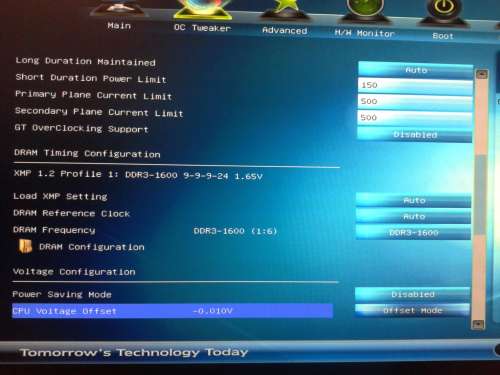The height and width of the screenshot is (375, 500).
Task: Click the Boot power icon
Action: [444, 12]
